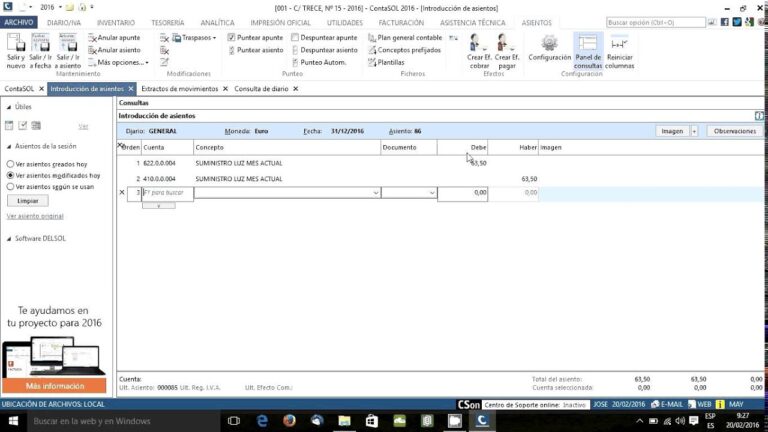
Task: Open Microsoft Edge from the taskbar
Action: [262, 421]
